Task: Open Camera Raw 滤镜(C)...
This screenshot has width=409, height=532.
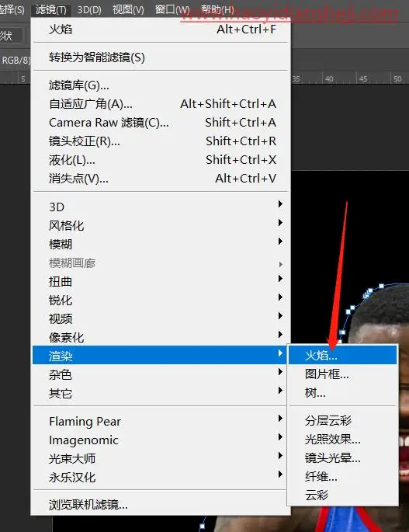Action: (x=161, y=123)
